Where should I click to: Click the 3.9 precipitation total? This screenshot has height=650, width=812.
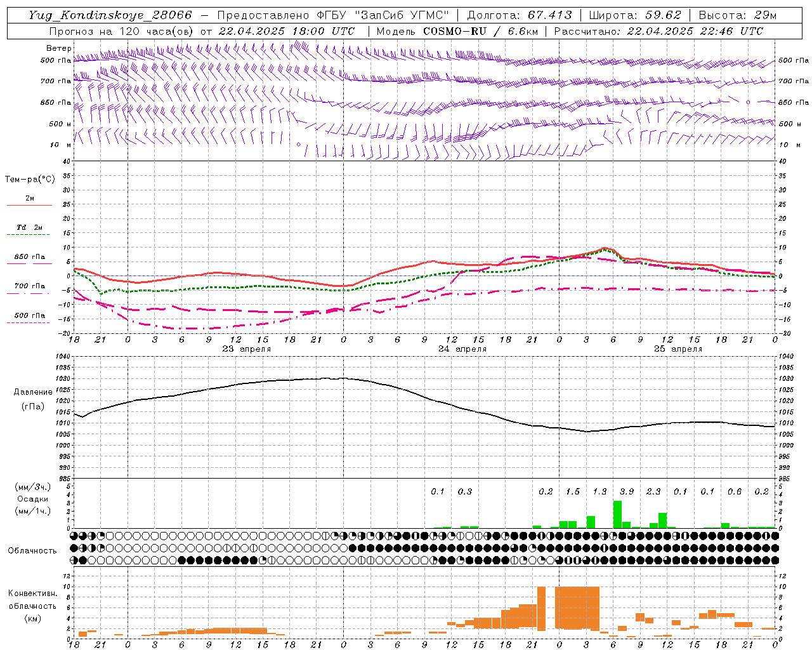click(x=627, y=491)
